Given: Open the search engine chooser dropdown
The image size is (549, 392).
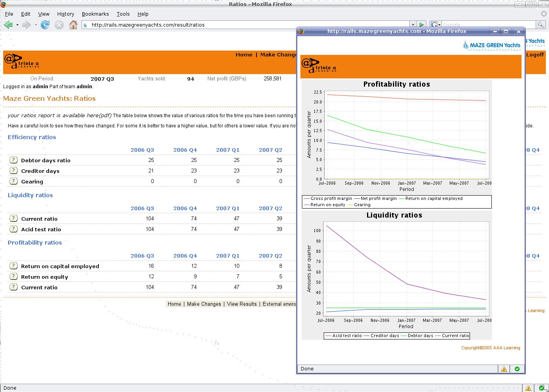Looking at the screenshot, I should (436, 25).
